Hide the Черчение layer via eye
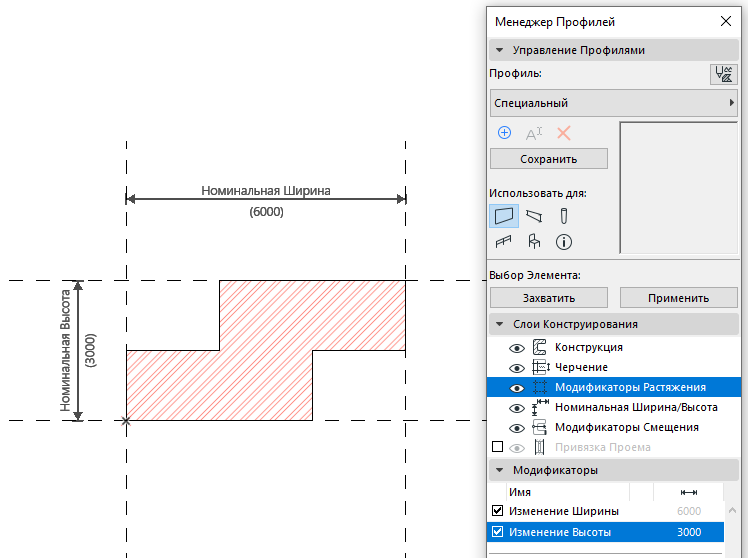 [x=517, y=368]
